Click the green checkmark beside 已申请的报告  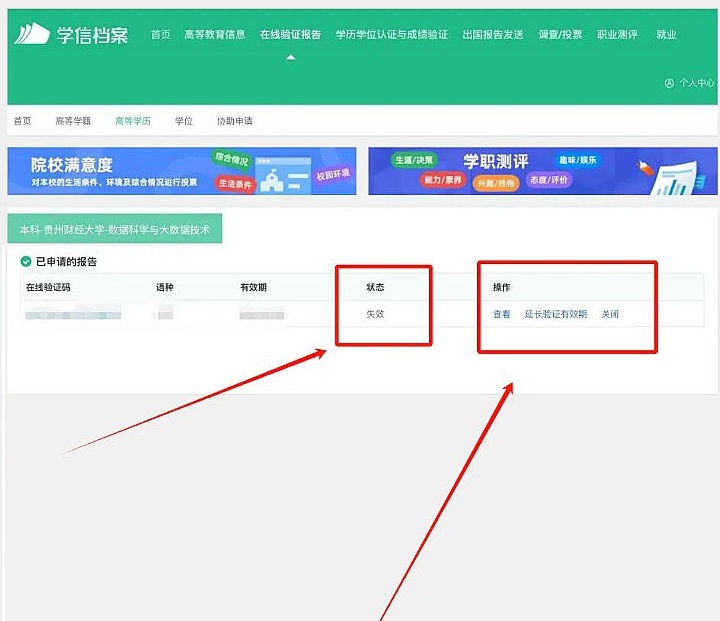pos(26,262)
